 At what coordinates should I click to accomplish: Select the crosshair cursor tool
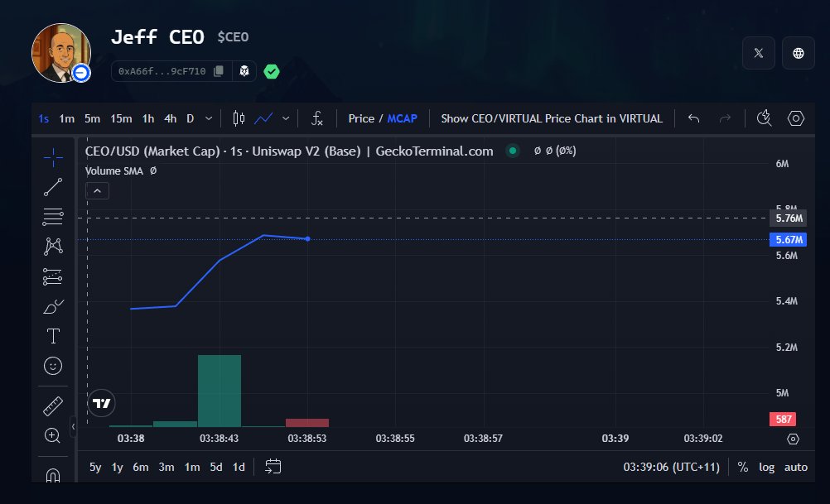(x=53, y=157)
